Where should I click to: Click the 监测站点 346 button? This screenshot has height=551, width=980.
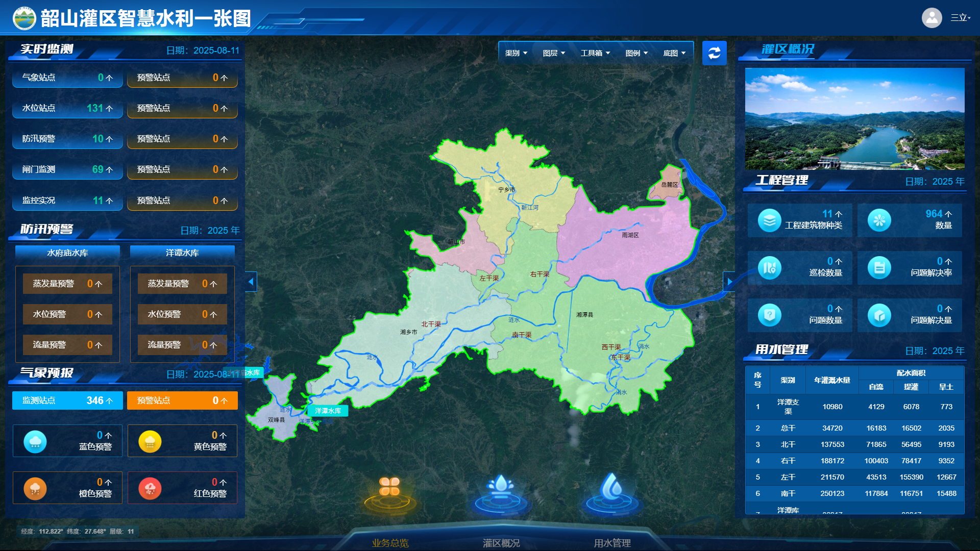point(67,400)
